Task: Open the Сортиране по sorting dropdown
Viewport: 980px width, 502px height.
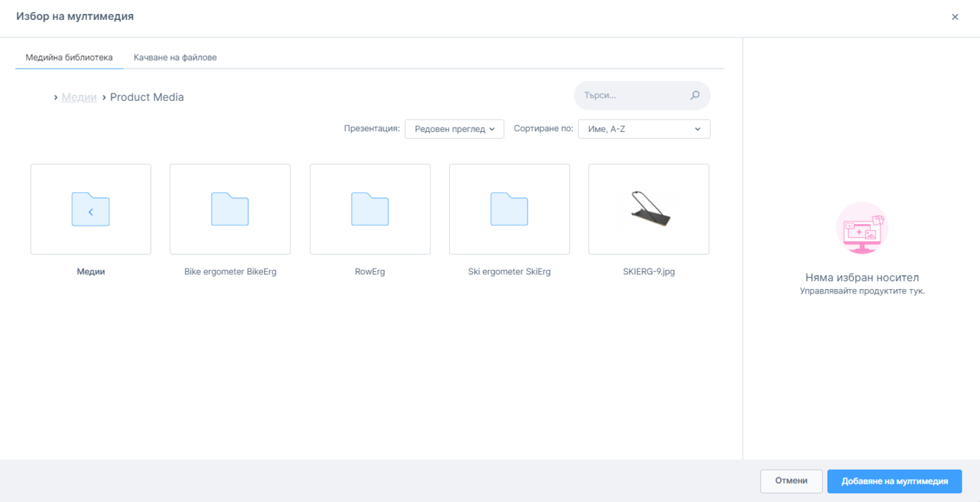Action: coord(644,129)
